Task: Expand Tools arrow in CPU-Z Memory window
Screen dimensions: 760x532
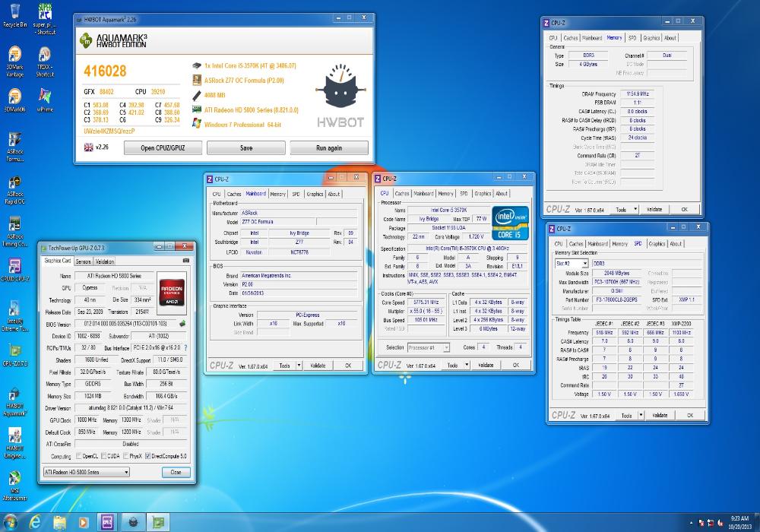Action: tap(635, 209)
